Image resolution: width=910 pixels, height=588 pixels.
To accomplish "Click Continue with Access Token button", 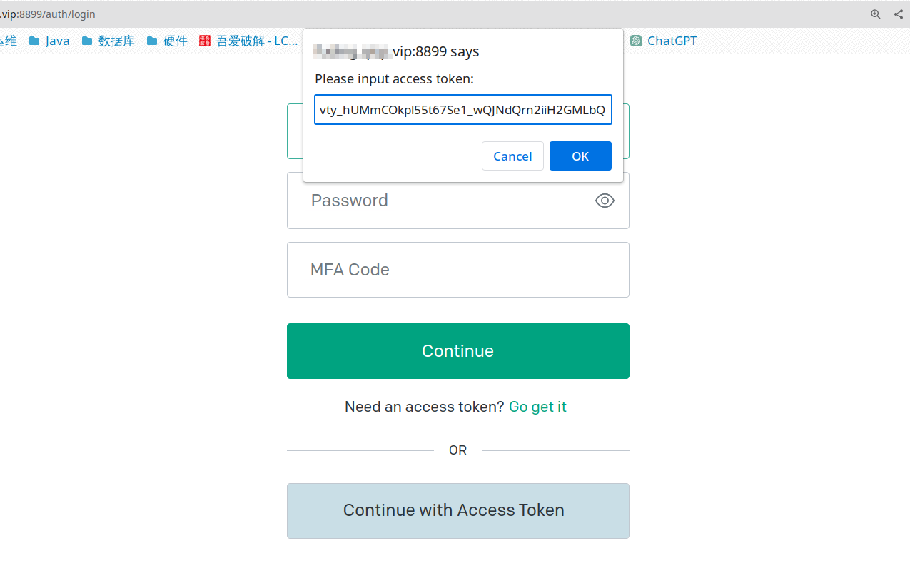I will 457,511.
